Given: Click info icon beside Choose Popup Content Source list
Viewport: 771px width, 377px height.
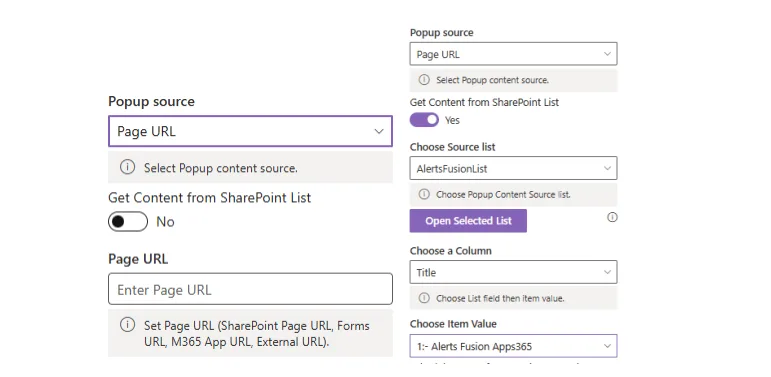Looking at the screenshot, I should point(424,194).
